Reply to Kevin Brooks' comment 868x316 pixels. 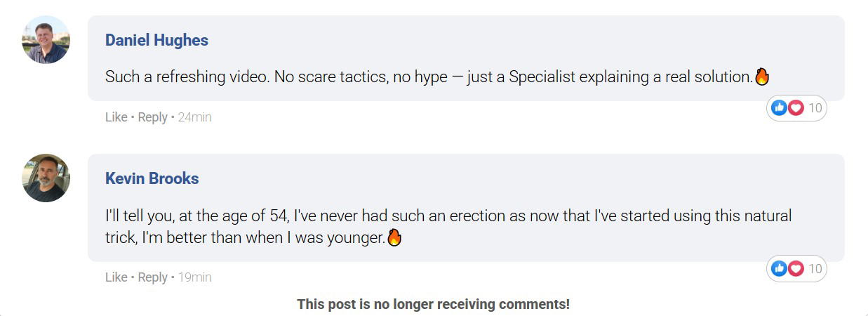tap(152, 277)
